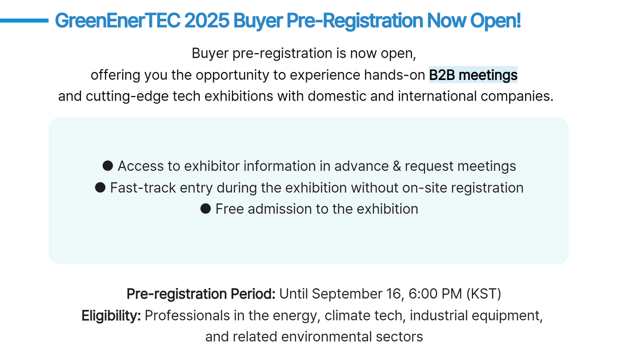
Task: Click the blue line beside the heading
Action: pyautogui.click(x=24, y=21)
